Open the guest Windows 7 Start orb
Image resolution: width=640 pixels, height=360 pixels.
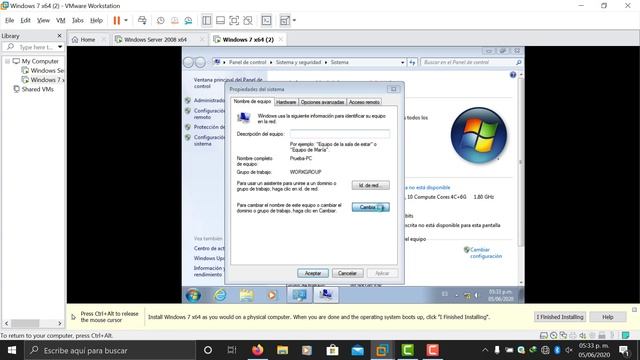coord(193,295)
